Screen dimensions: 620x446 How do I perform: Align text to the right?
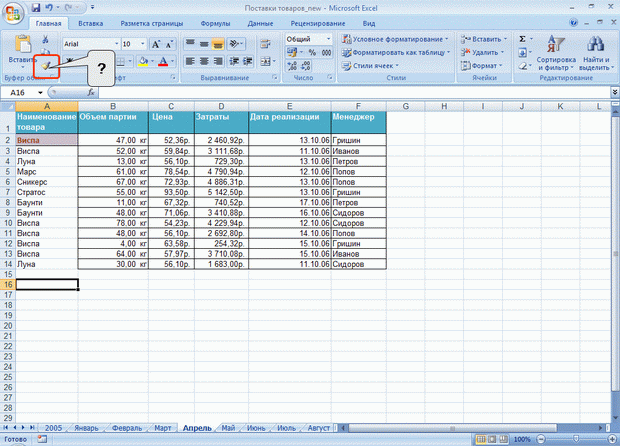pos(217,61)
